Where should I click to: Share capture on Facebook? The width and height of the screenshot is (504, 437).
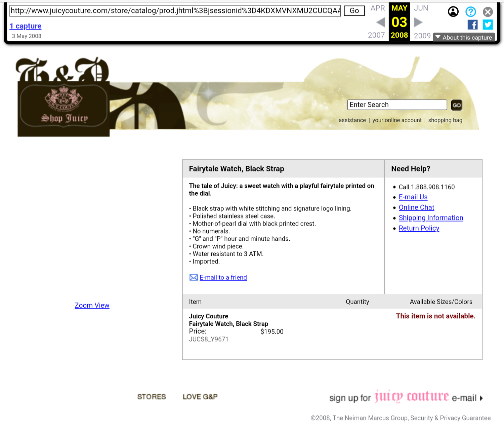[x=472, y=25]
